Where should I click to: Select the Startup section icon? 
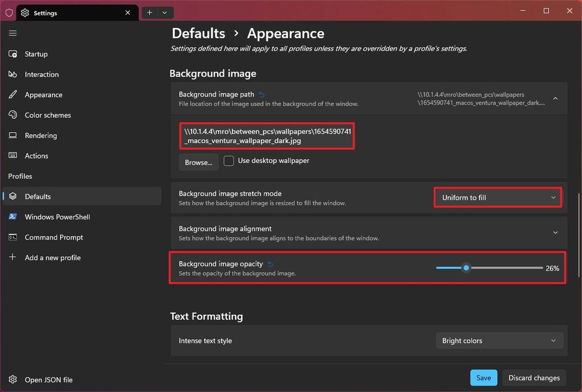[x=13, y=54]
